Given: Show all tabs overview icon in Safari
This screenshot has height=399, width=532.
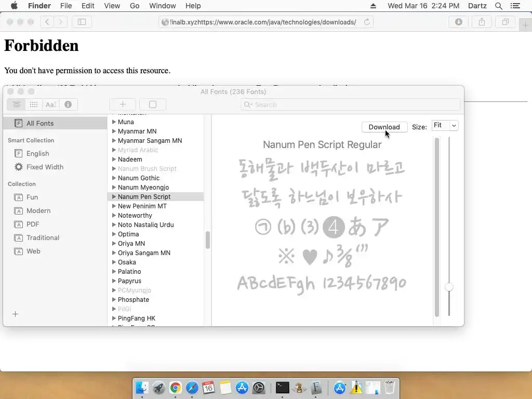Looking at the screenshot, I should [x=505, y=22].
